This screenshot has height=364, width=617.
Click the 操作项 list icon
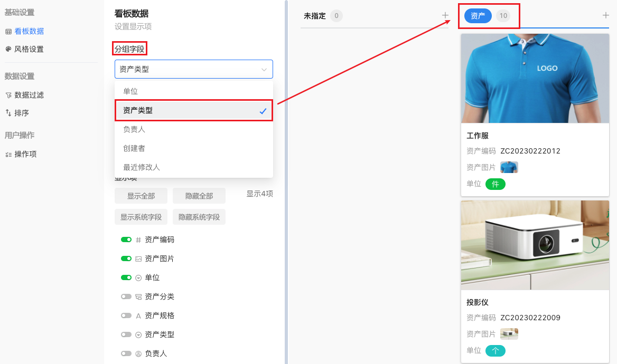click(x=8, y=155)
